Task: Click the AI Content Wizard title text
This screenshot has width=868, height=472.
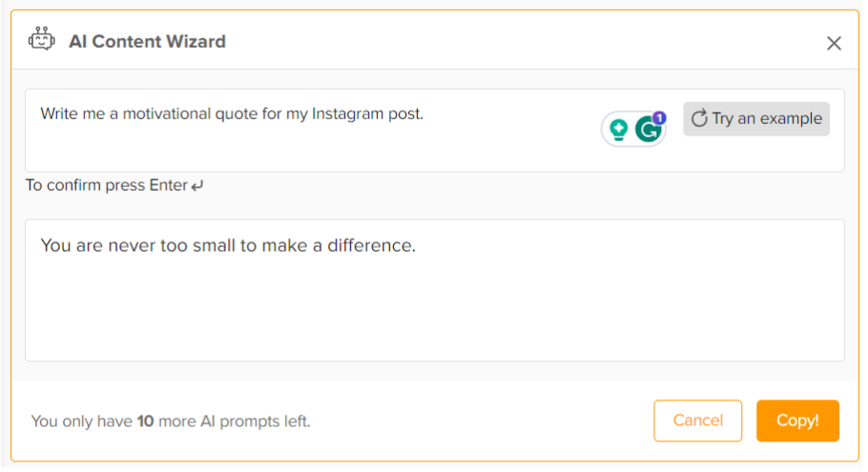Action: 147,42
